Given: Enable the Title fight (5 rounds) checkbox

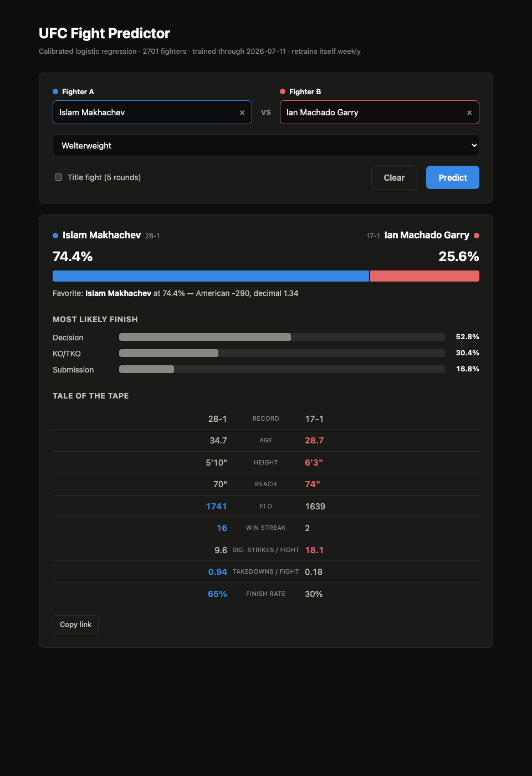Looking at the screenshot, I should 58,177.
